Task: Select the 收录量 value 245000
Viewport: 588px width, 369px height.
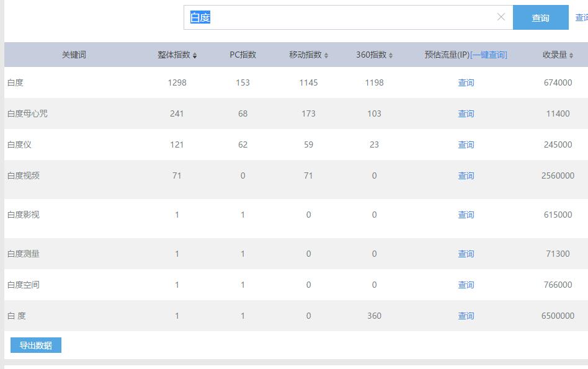Action: click(558, 144)
